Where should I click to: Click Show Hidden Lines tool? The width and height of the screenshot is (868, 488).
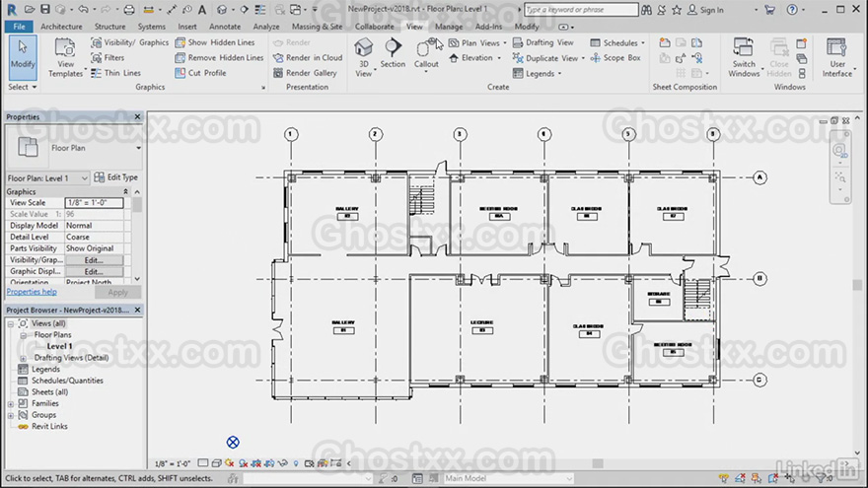[x=215, y=42]
